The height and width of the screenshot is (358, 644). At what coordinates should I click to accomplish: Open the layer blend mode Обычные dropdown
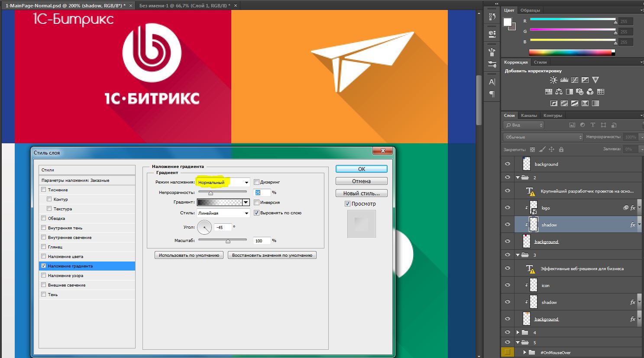coord(544,137)
